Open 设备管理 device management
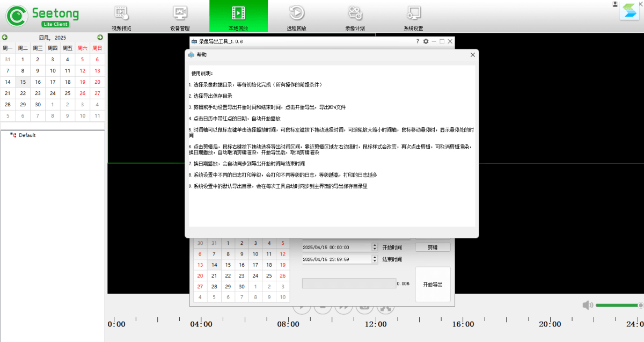Screen dimensions: 644x342 [179, 16]
